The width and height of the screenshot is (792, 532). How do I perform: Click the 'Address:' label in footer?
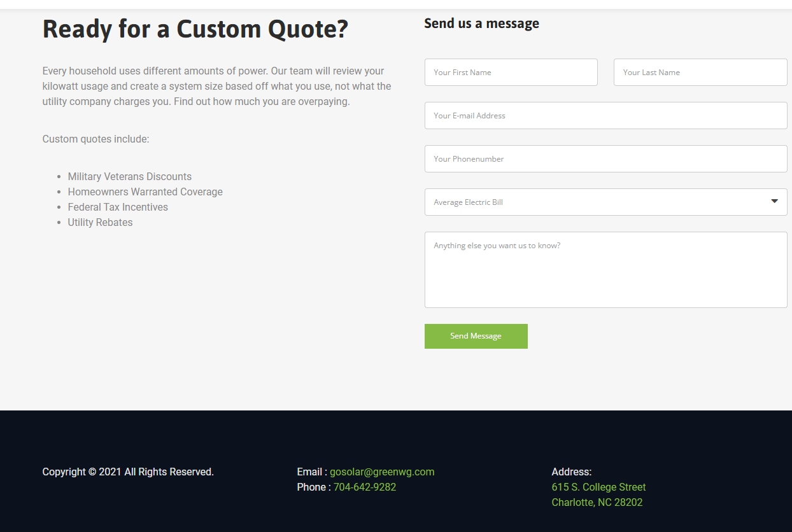click(572, 472)
